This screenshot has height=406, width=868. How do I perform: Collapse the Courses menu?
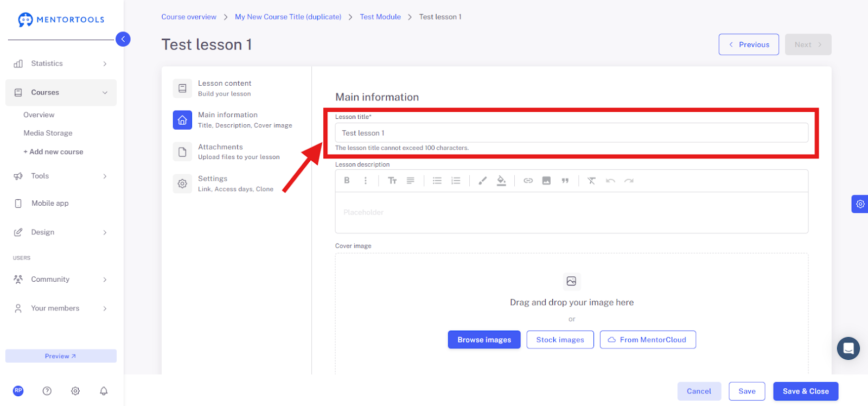click(61, 93)
